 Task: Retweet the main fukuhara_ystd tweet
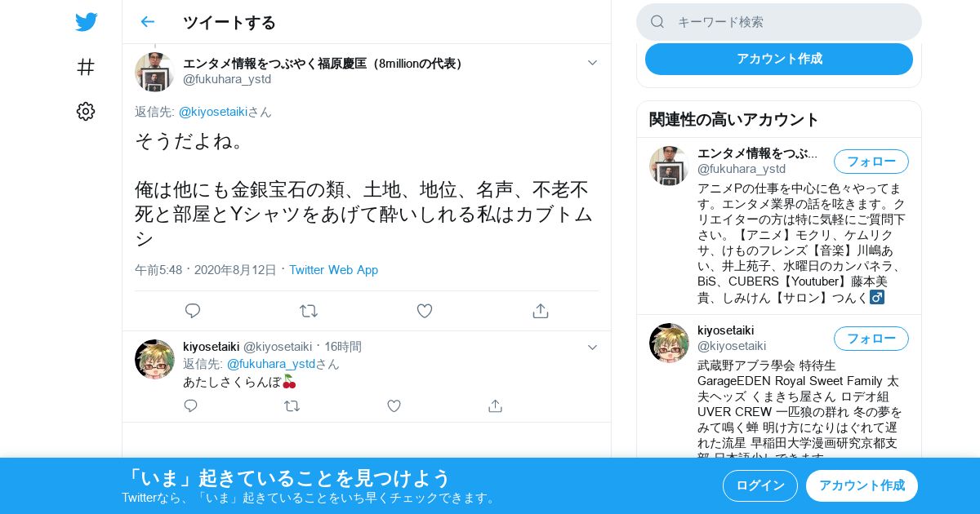click(309, 311)
